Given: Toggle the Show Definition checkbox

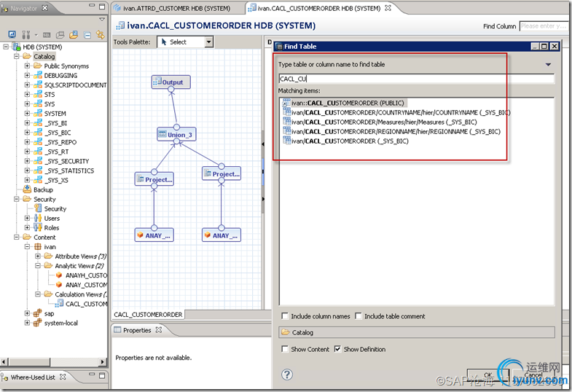Looking at the screenshot, I should tap(337, 349).
